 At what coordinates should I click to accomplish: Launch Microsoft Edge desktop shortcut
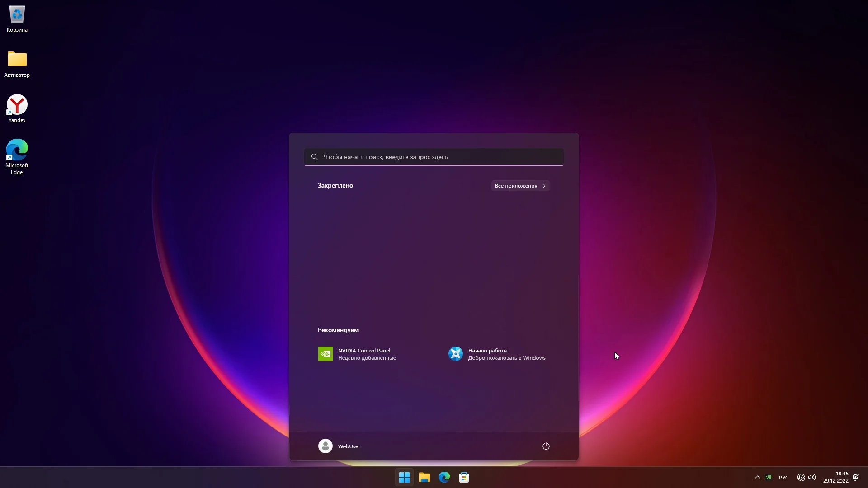17,156
